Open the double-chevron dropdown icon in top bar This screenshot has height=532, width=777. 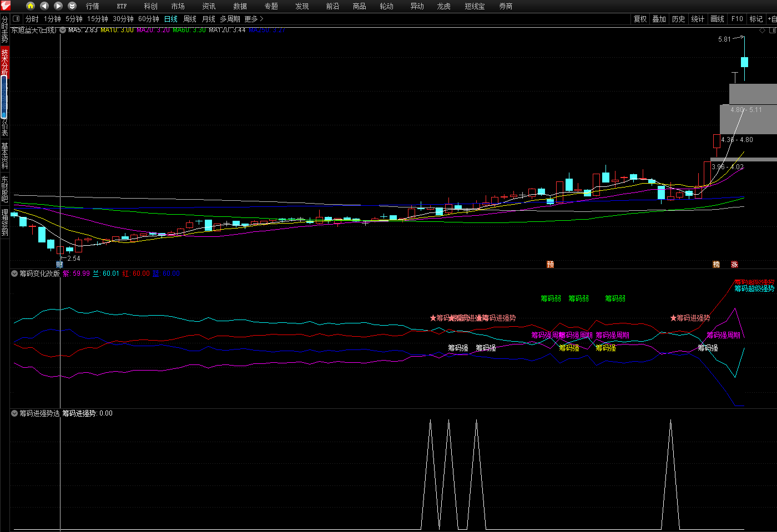click(72, 6)
